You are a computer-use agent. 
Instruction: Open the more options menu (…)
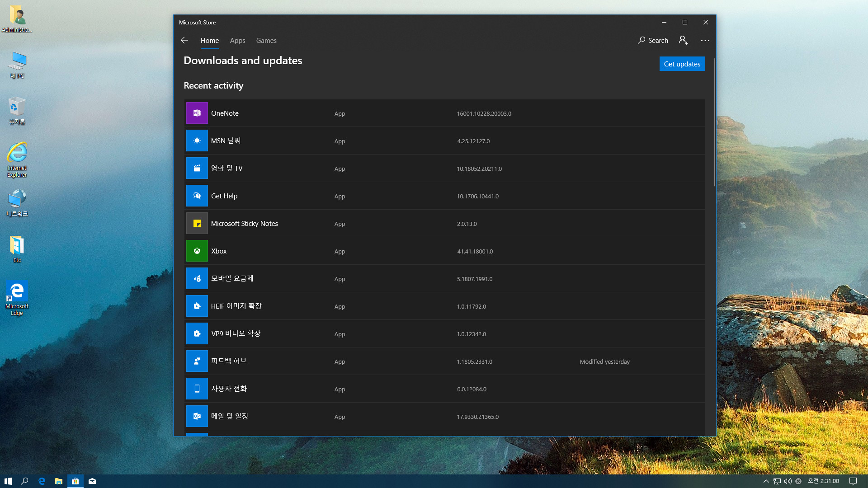[x=705, y=40]
